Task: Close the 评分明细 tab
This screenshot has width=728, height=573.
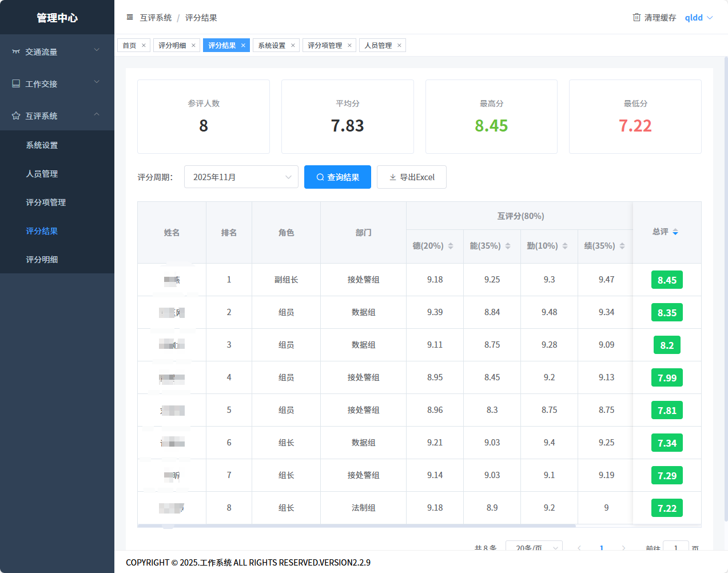Action: point(193,46)
